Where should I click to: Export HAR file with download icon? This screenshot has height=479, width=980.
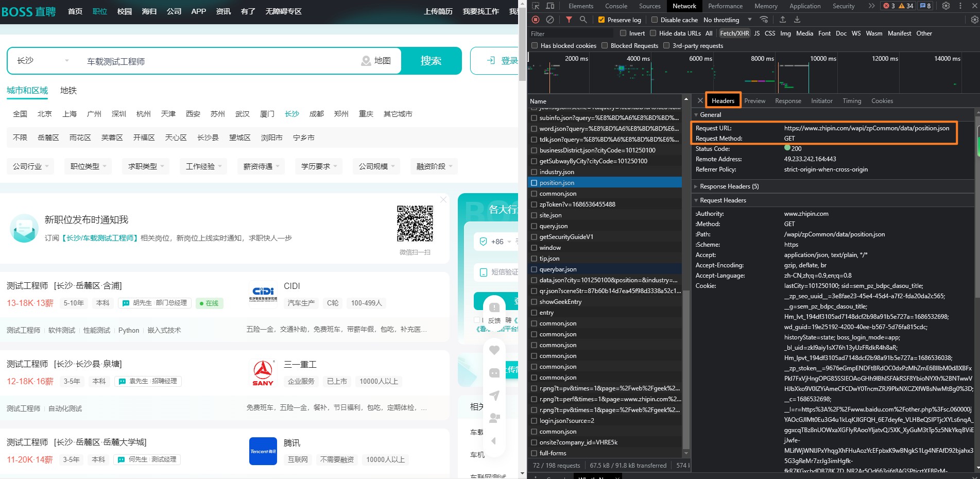[797, 20]
